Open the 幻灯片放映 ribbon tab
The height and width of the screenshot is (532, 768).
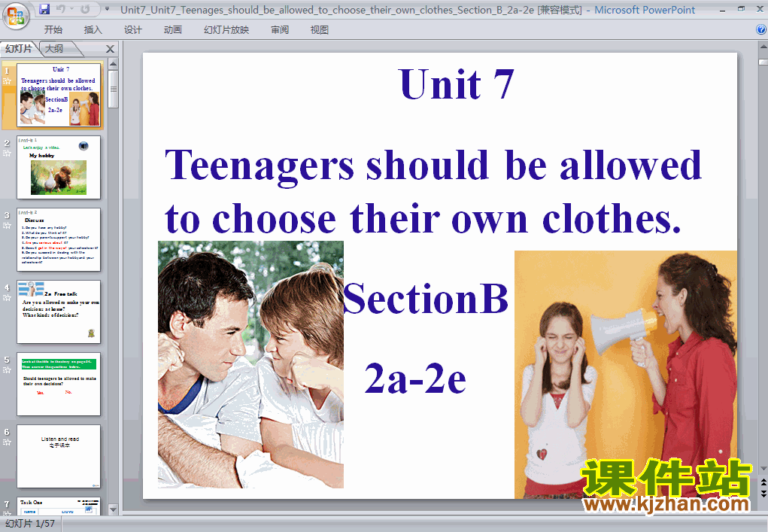tap(226, 30)
